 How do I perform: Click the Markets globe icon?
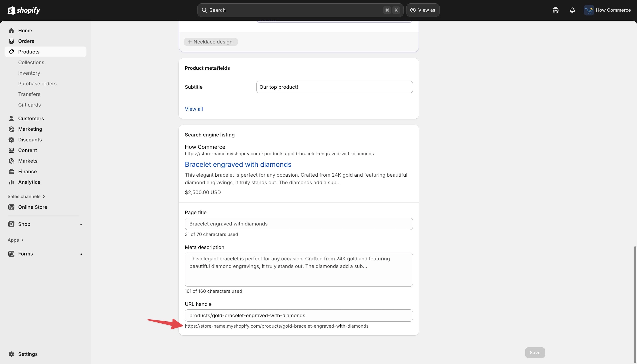pos(11,161)
